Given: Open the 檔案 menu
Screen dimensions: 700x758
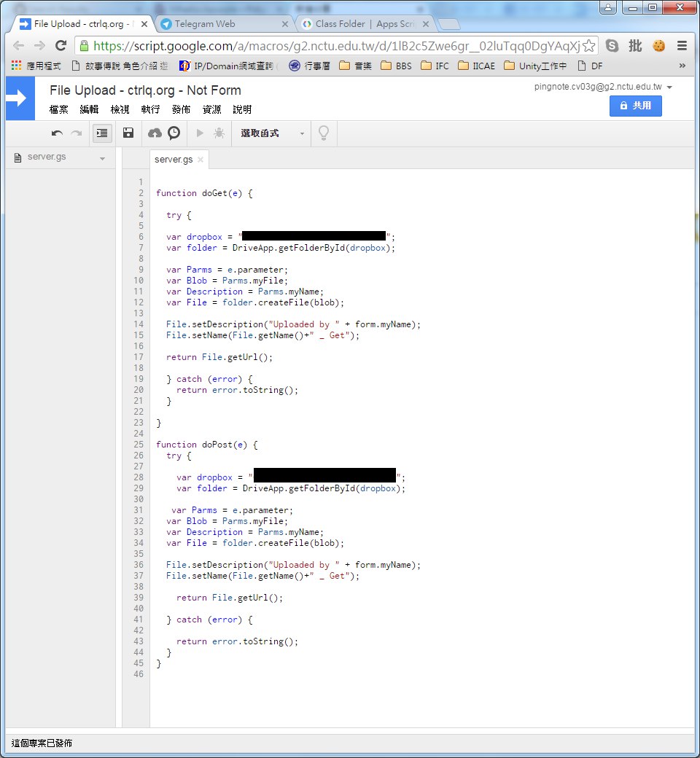Looking at the screenshot, I should (x=58, y=110).
